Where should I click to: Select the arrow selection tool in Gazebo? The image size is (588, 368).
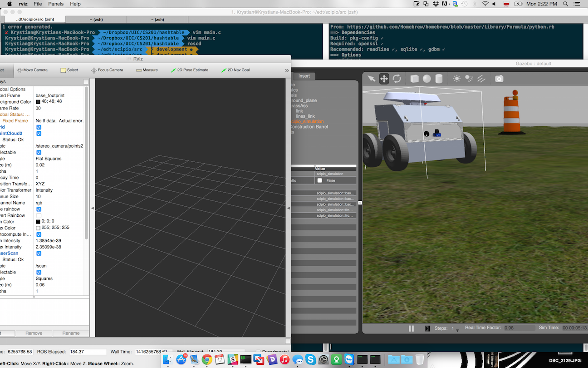point(372,79)
